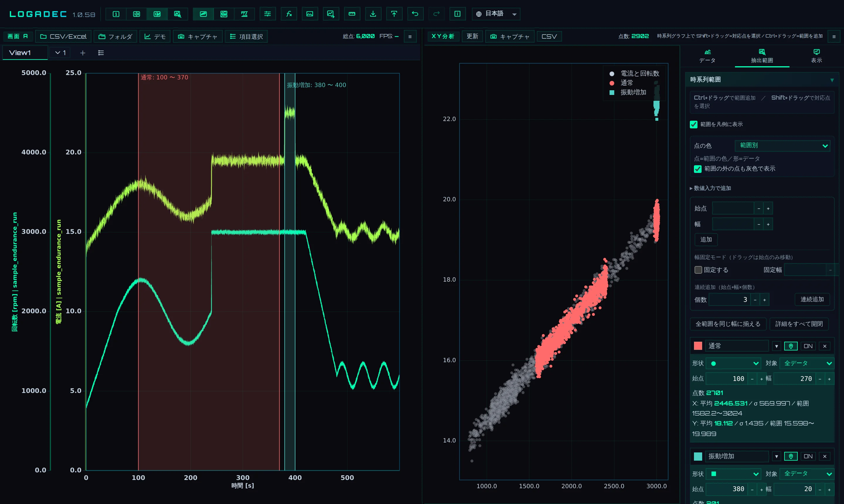
Task: Enable the 固定する checkbox
Action: [698, 270]
